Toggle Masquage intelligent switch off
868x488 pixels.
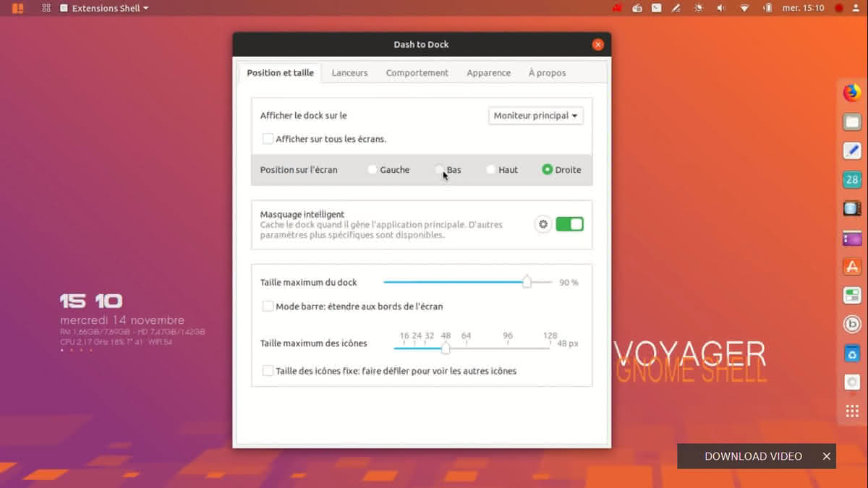[569, 224]
